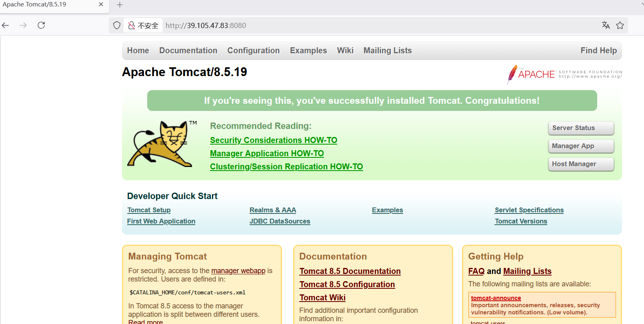Screen dimensions: 644x324
Task: Open Manager Application HOW-TO link
Action: [267, 153]
